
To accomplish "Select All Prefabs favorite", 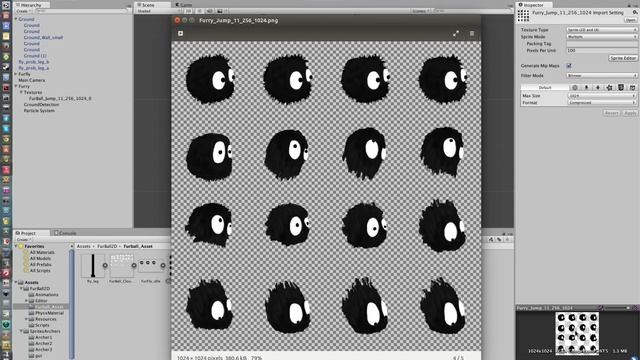I will pyautogui.click(x=40, y=265).
